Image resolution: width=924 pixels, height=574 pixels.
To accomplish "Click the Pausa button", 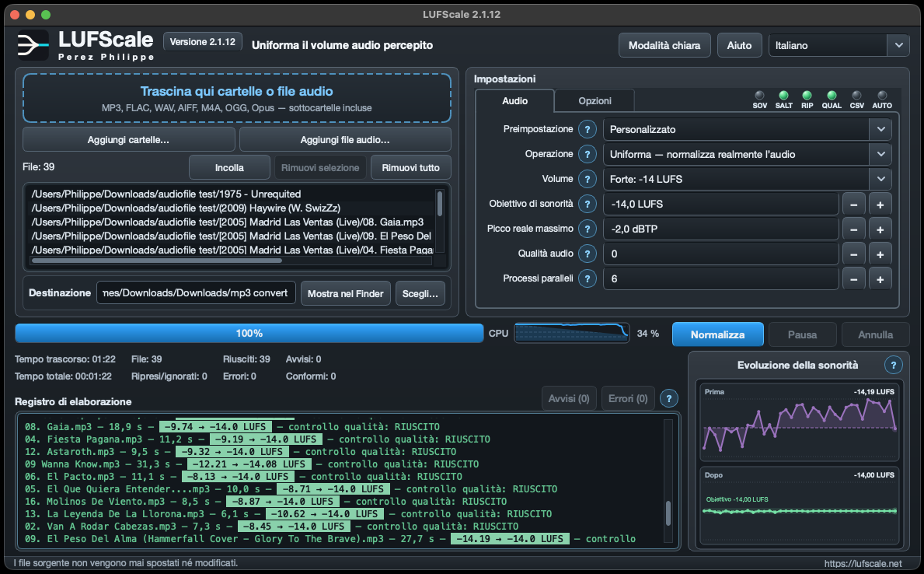I will pyautogui.click(x=802, y=334).
